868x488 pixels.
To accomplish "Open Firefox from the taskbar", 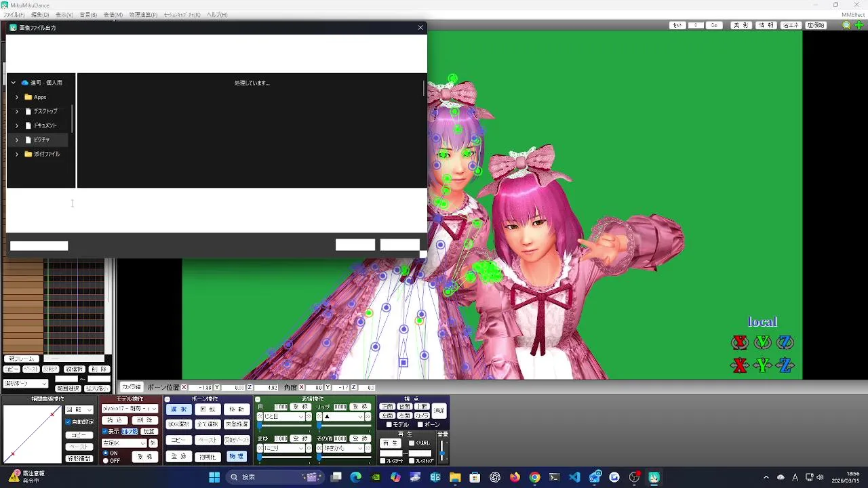I will pyautogui.click(x=515, y=477).
